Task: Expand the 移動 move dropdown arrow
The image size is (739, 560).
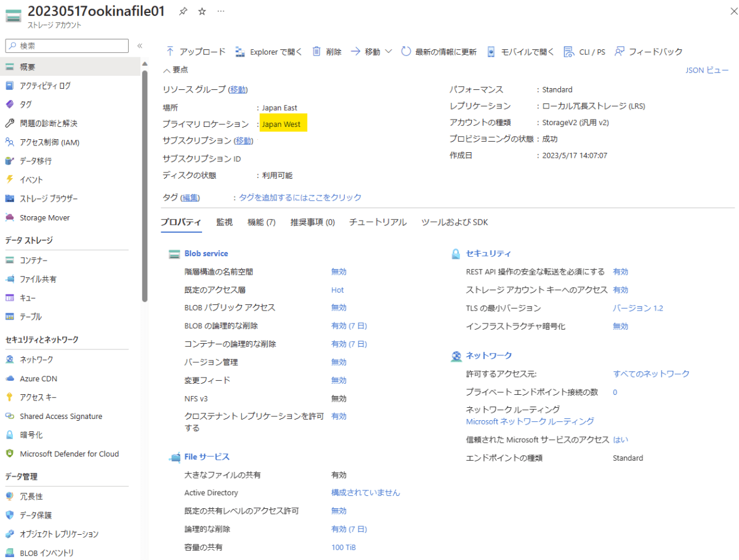Action: click(x=389, y=52)
